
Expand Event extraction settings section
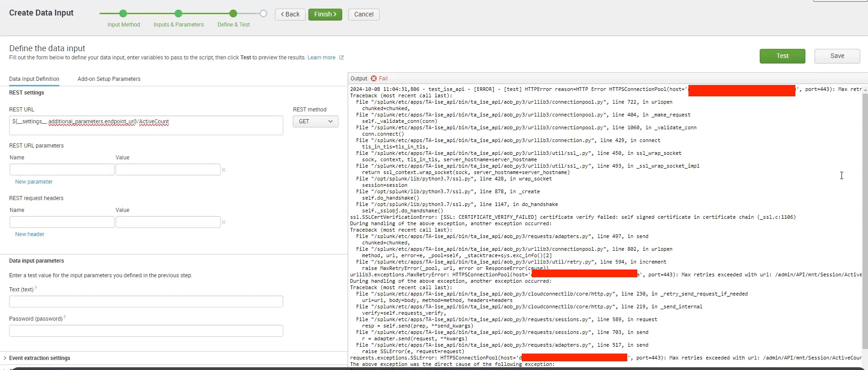point(37,358)
